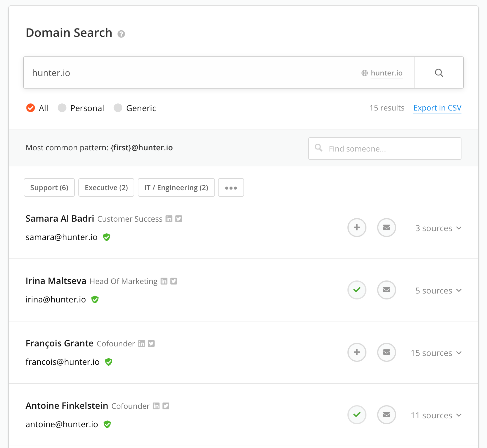487x448 pixels.
Task: Expand 11 sources for Antoine
Action: tap(436, 415)
